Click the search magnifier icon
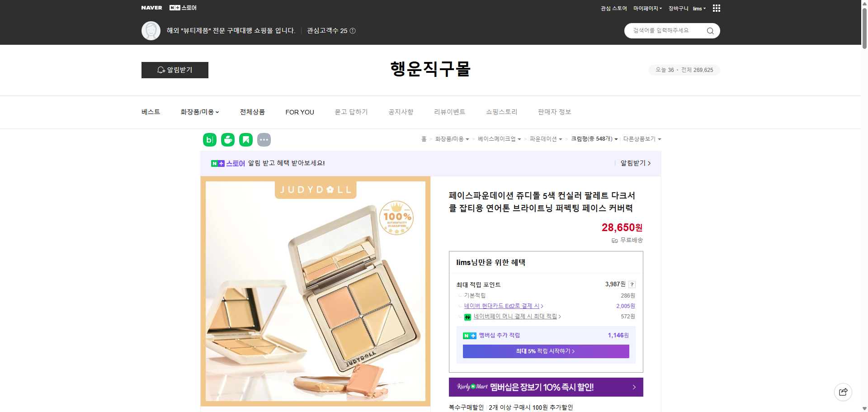The image size is (868, 412). (x=710, y=30)
